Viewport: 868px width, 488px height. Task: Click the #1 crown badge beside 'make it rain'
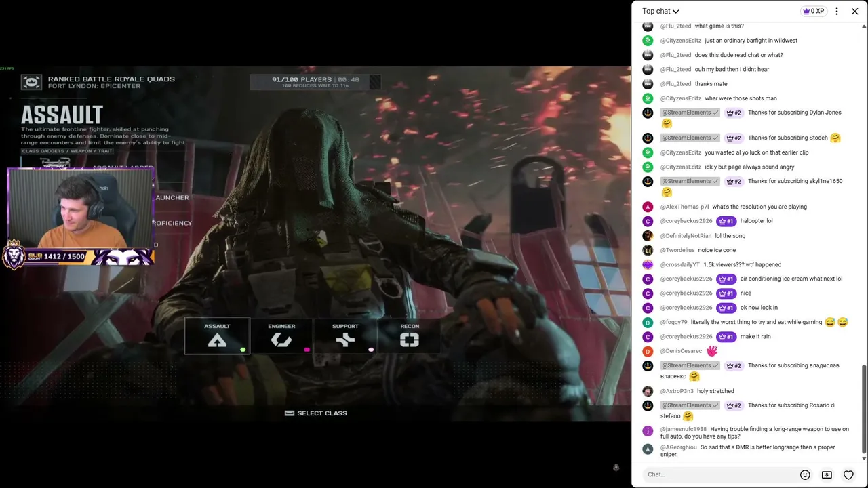(x=726, y=337)
